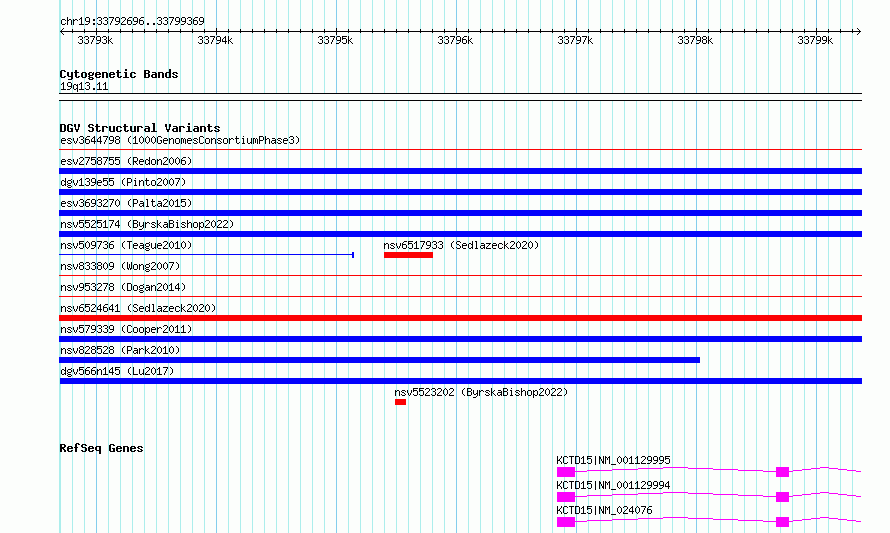
Task: Click the 33793k ruler label
Action: click(x=95, y=40)
